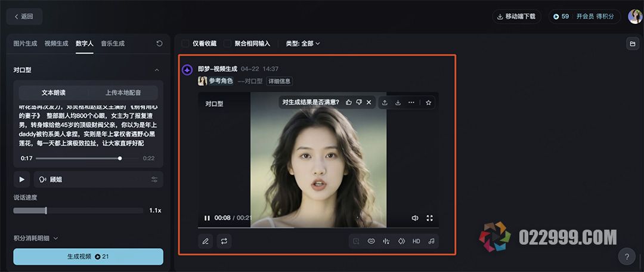The width and height of the screenshot is (644, 272).
Task: Click 生成视频 generate button
Action: [x=88, y=256]
